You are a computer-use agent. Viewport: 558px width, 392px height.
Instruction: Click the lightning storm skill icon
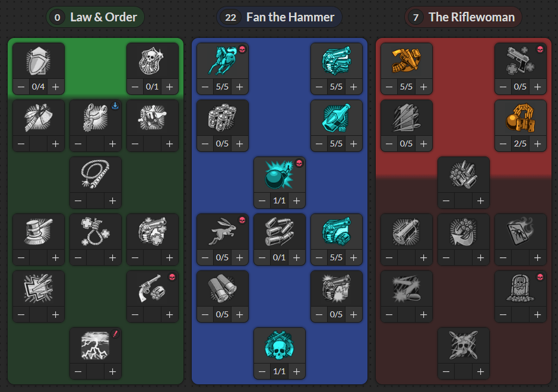coord(96,345)
